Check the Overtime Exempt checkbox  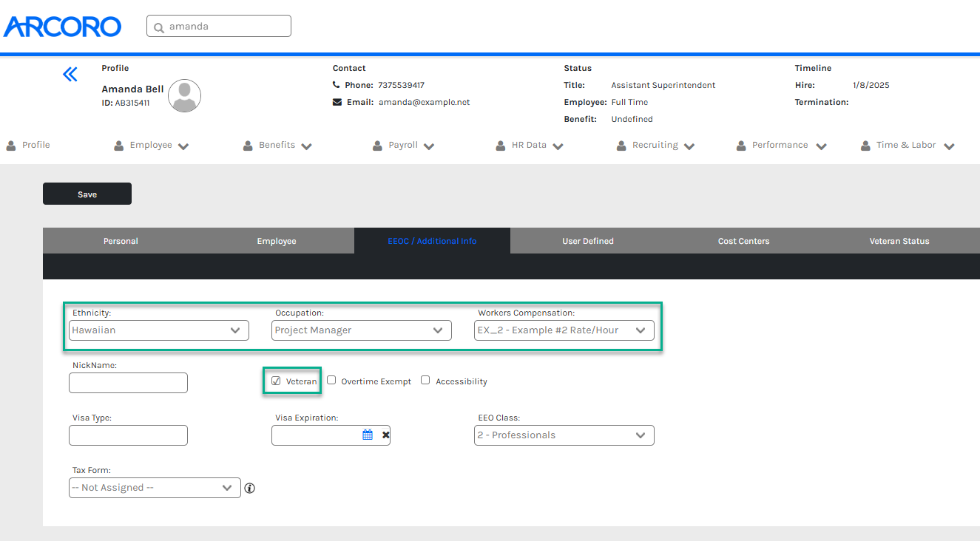[x=331, y=381]
